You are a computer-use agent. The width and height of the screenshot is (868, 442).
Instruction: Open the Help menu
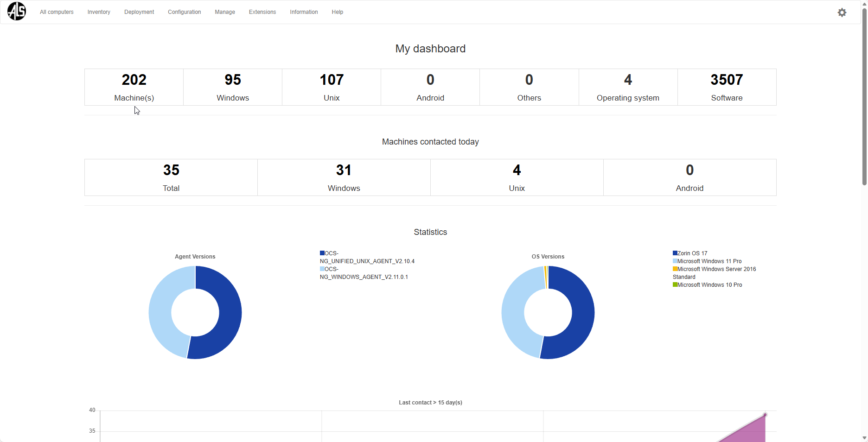click(338, 12)
